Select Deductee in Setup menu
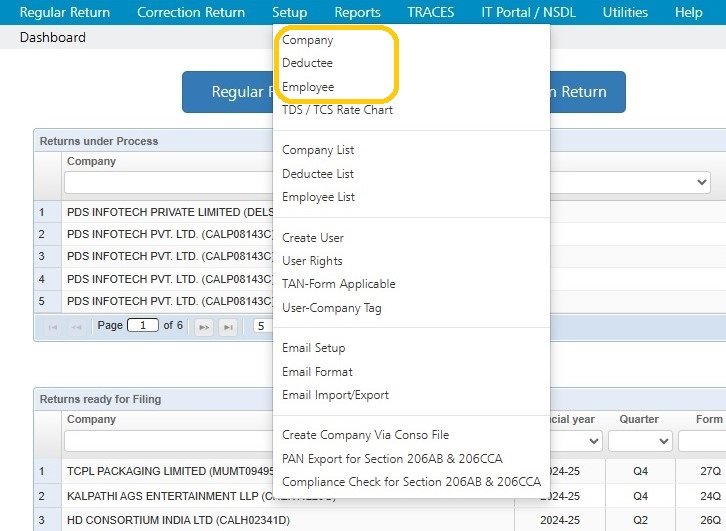 pos(307,63)
